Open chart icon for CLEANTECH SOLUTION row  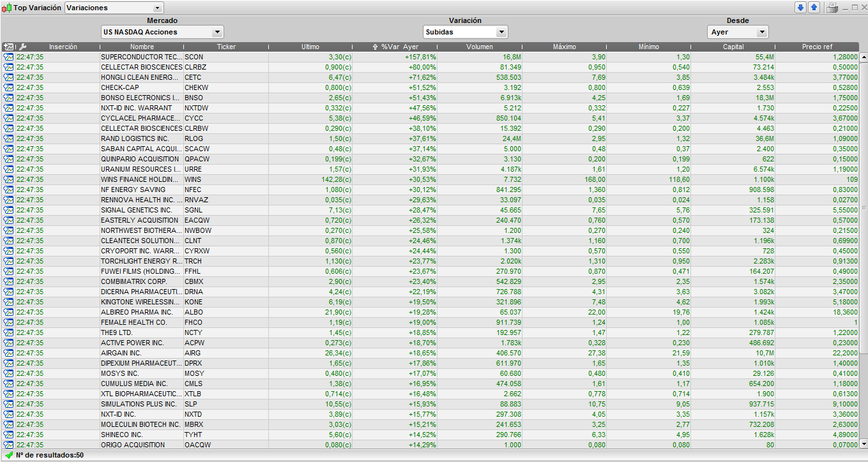pyautogui.click(x=8, y=241)
